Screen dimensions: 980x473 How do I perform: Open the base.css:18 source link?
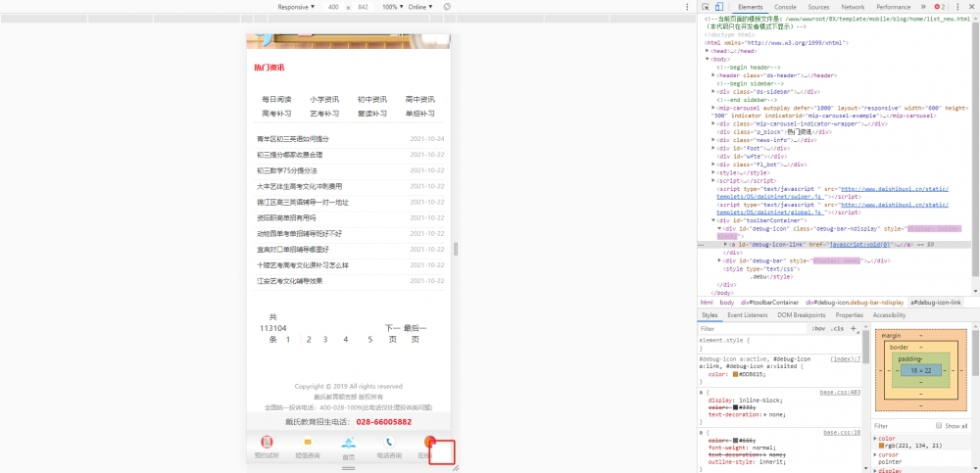(842, 433)
